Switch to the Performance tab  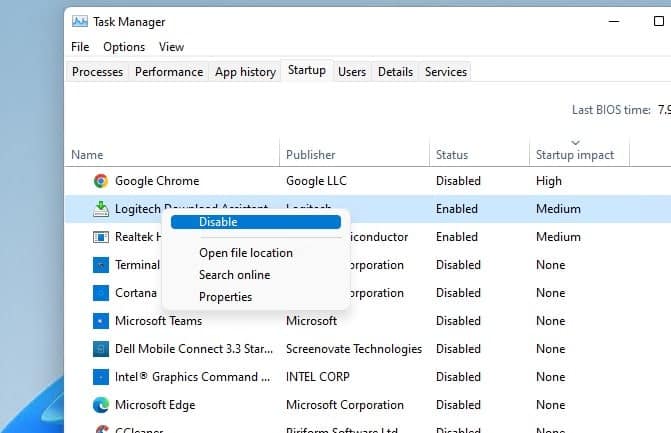(x=169, y=72)
